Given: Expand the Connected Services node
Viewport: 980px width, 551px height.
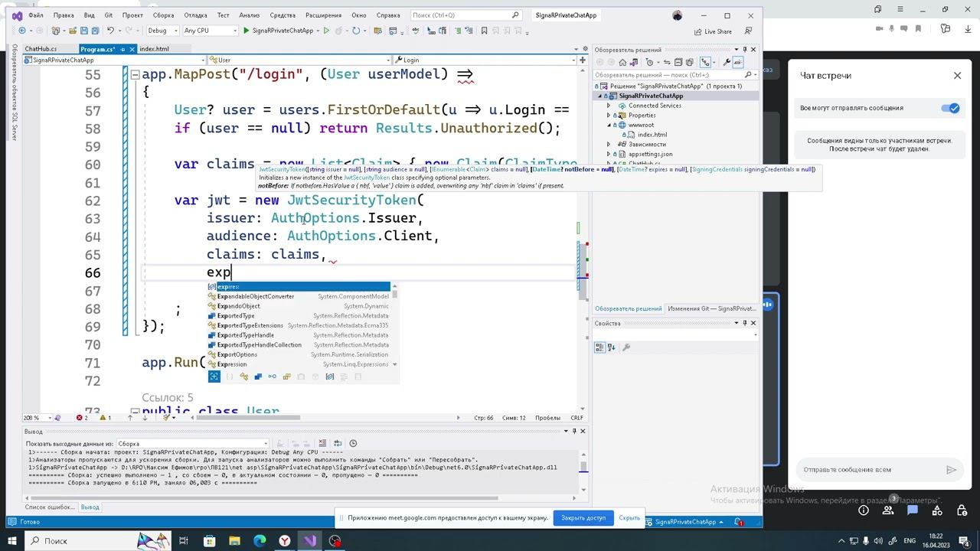Looking at the screenshot, I should pyautogui.click(x=609, y=106).
